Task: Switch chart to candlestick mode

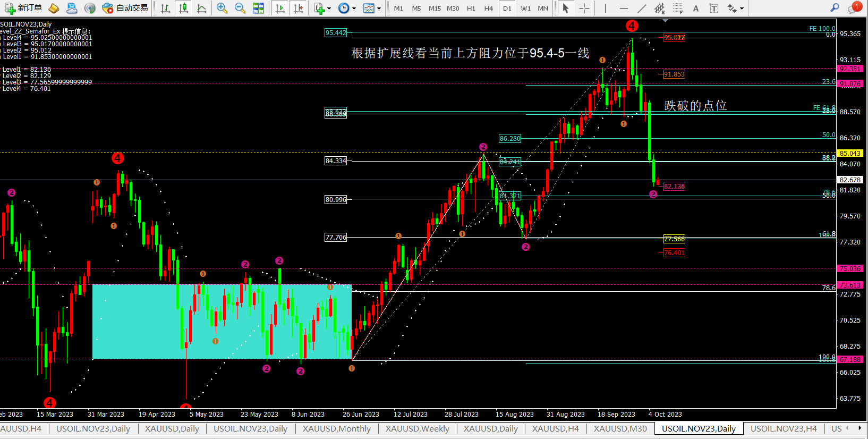Action: pos(183,8)
